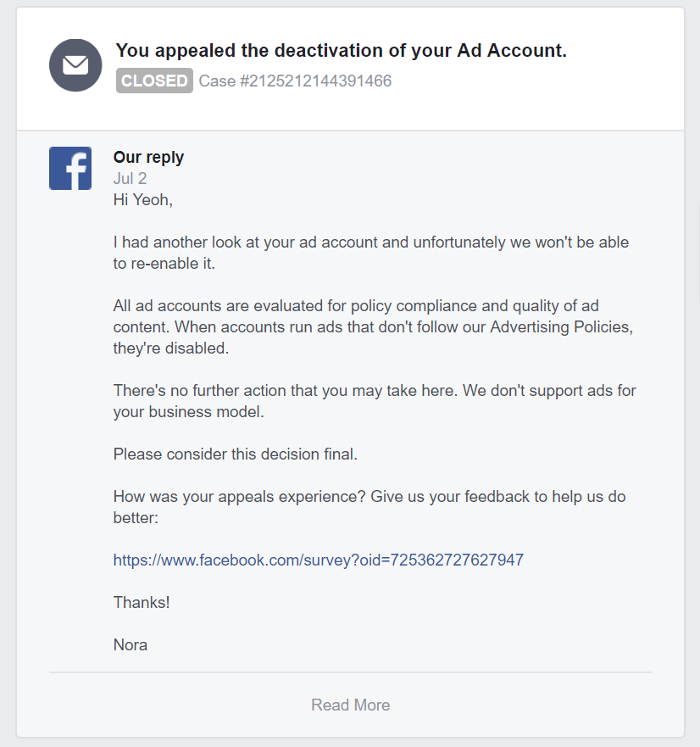Click the "Our reply" sender name

coord(148,157)
